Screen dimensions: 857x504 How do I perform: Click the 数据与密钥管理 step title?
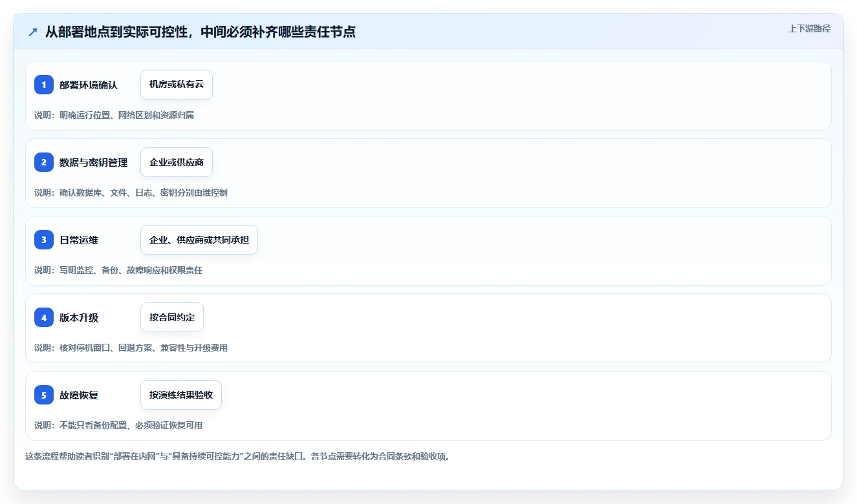94,162
